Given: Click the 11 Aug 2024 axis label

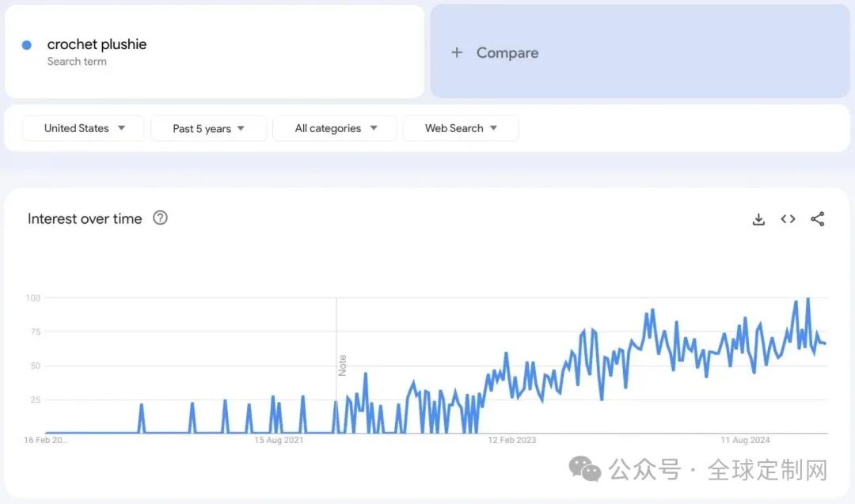Looking at the screenshot, I should click(745, 440).
